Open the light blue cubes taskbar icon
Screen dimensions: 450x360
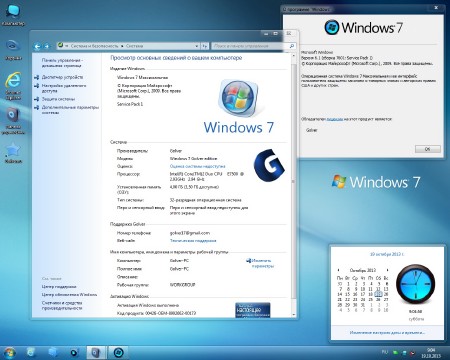pyautogui.click(x=52, y=352)
